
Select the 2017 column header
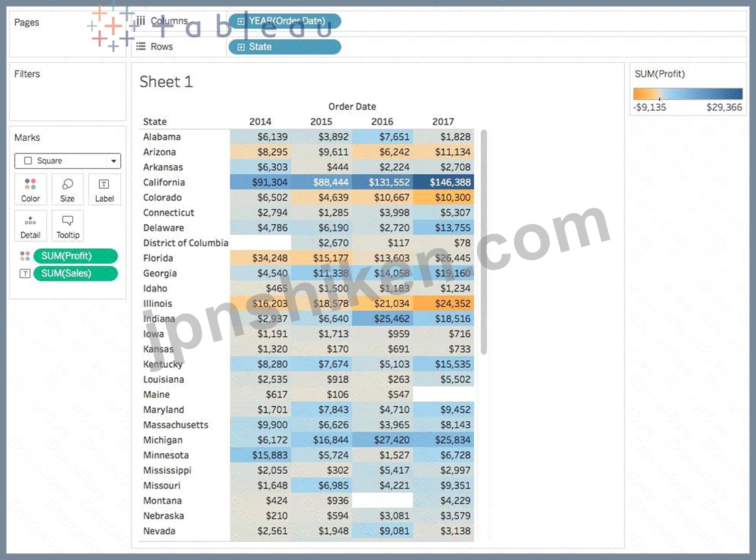pyautogui.click(x=443, y=121)
